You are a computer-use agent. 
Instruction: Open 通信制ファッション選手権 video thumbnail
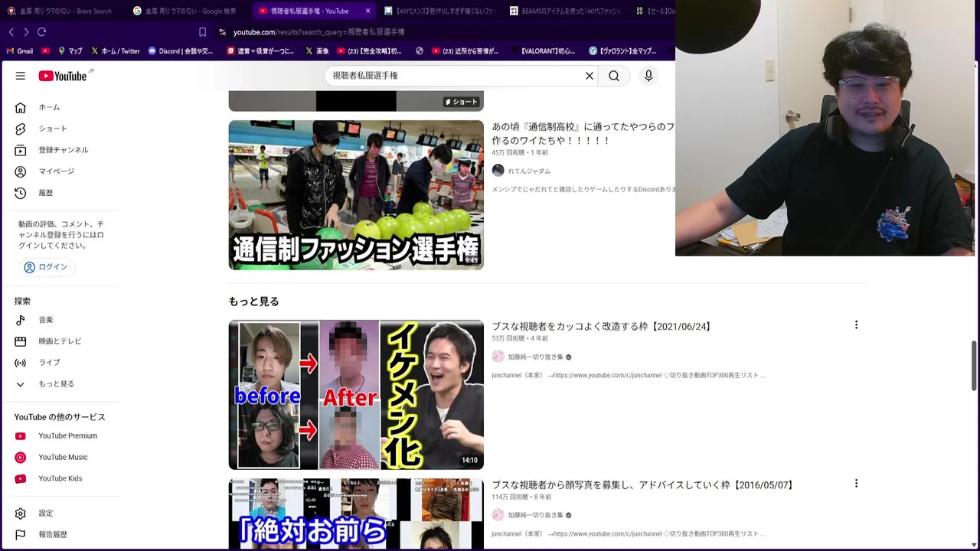click(356, 195)
